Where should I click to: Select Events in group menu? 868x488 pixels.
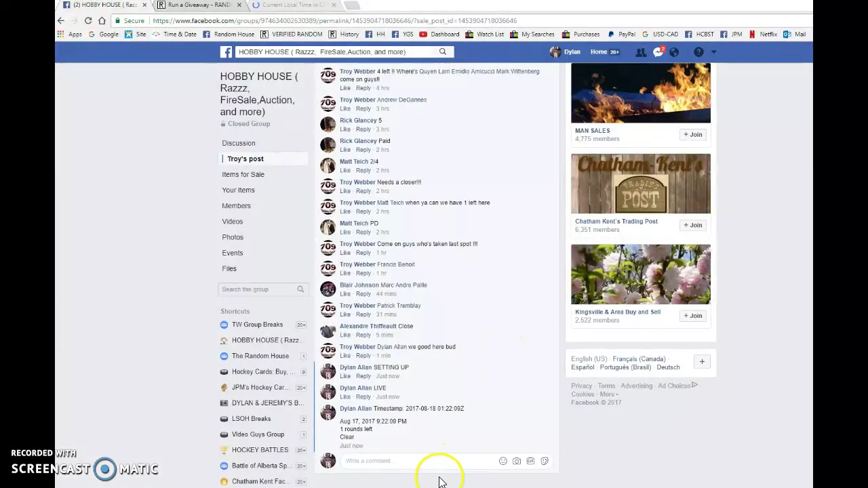(232, 253)
